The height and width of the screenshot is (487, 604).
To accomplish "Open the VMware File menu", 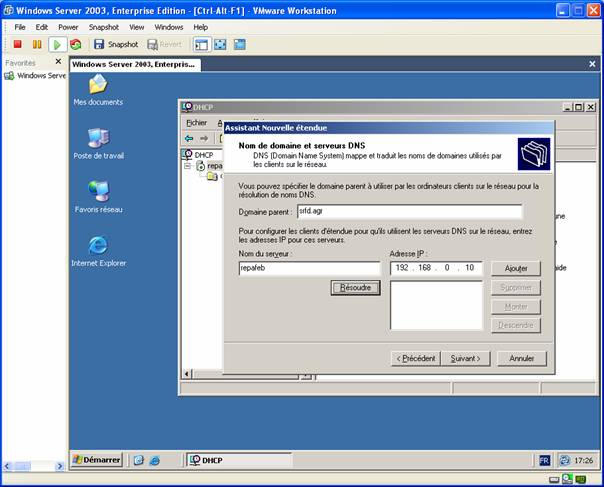I will point(20,27).
